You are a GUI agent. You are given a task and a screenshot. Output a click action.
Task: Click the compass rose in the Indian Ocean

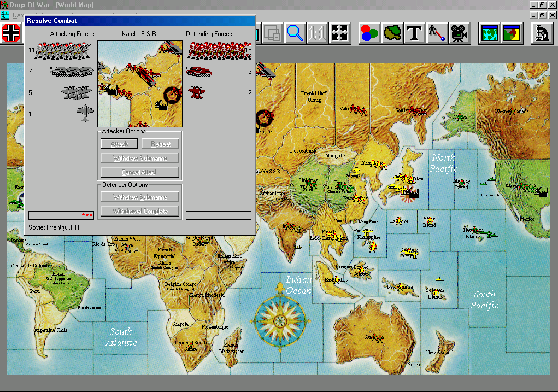280,320
